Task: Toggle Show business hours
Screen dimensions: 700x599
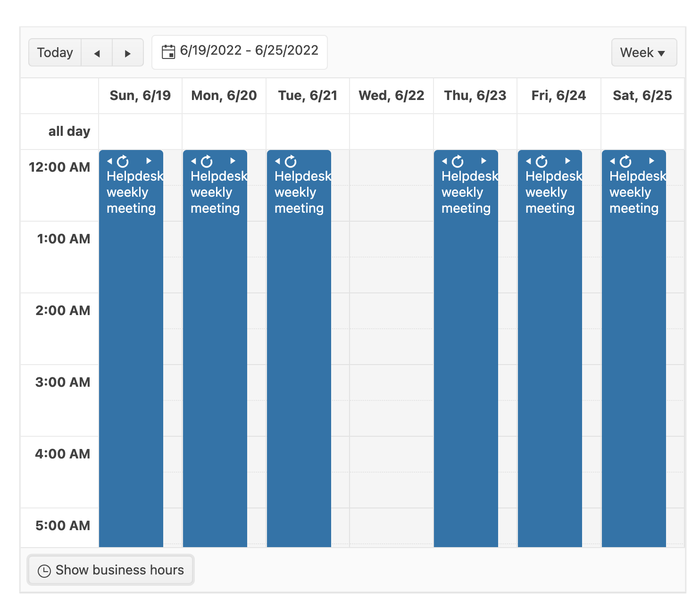Action: pyautogui.click(x=111, y=570)
